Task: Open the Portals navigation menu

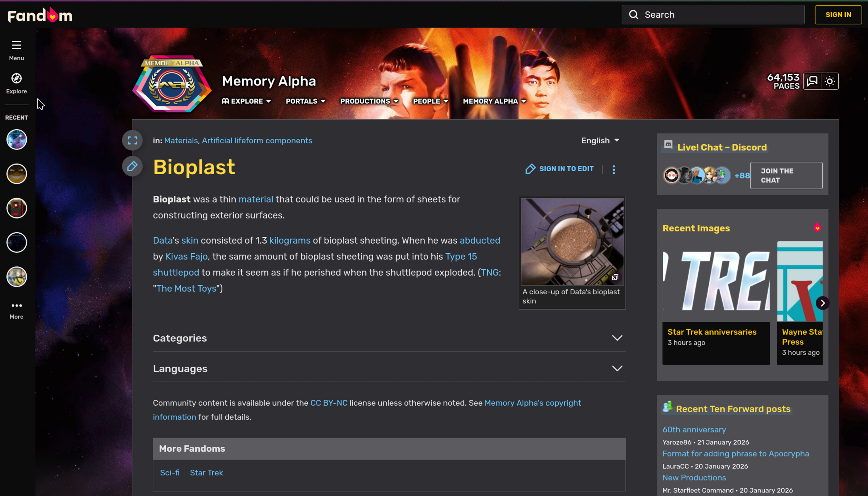Action: (x=305, y=101)
